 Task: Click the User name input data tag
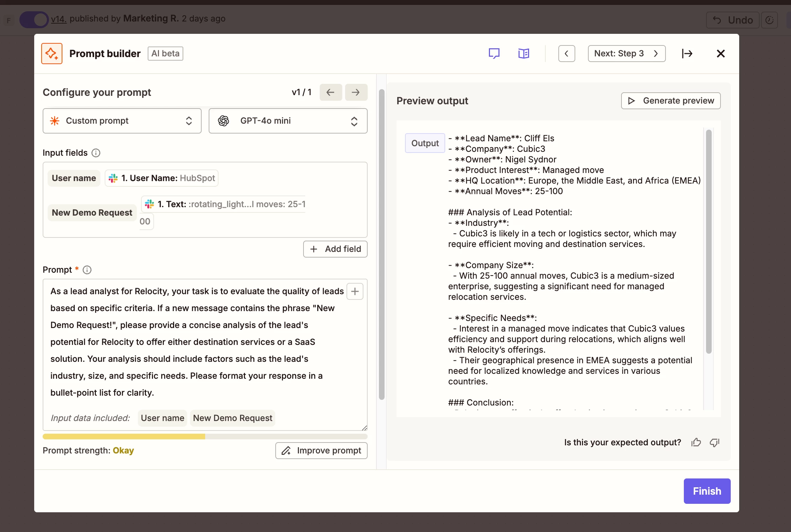[x=163, y=418]
